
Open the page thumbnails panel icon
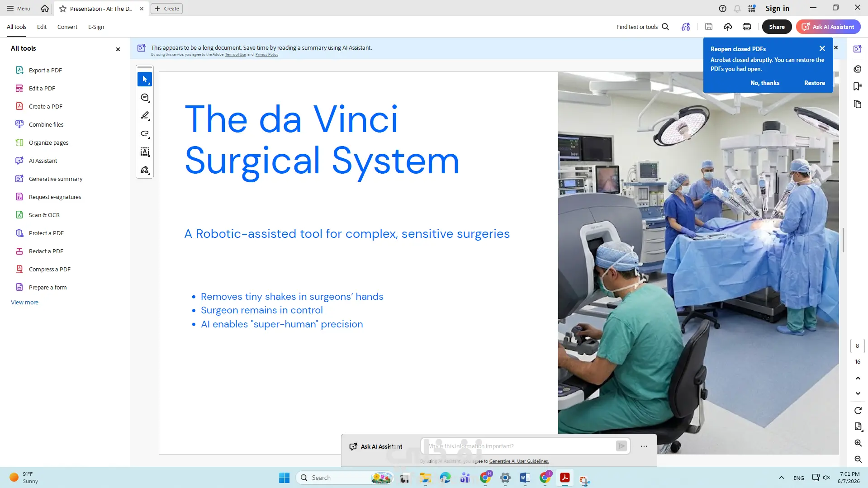[858, 104]
